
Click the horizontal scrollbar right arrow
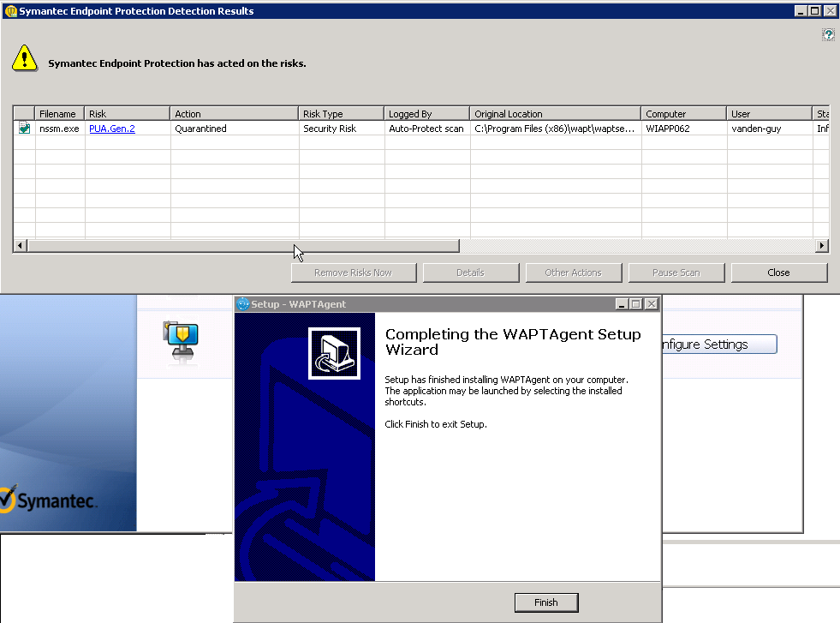822,246
